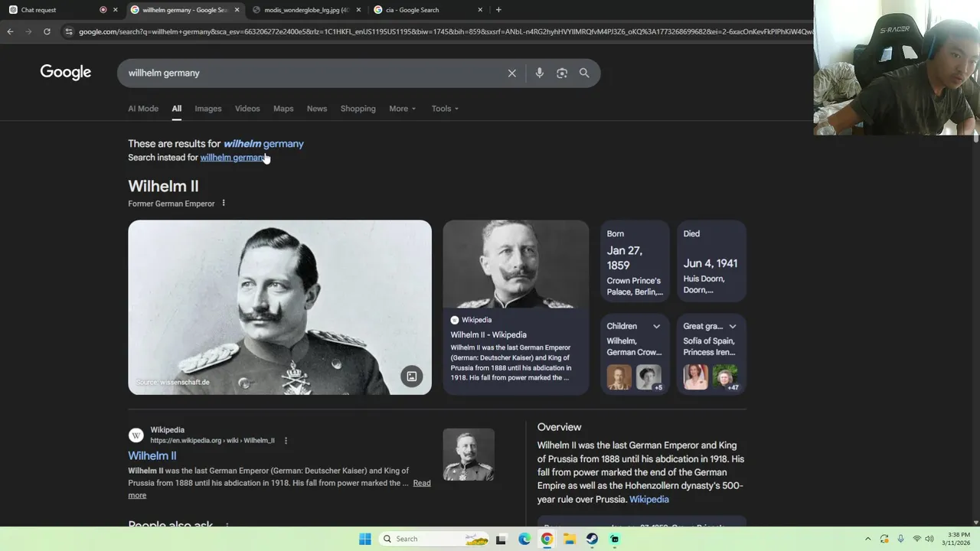This screenshot has height=551, width=980.
Task: Open the site info icon in the address bar
Action: (x=69, y=31)
